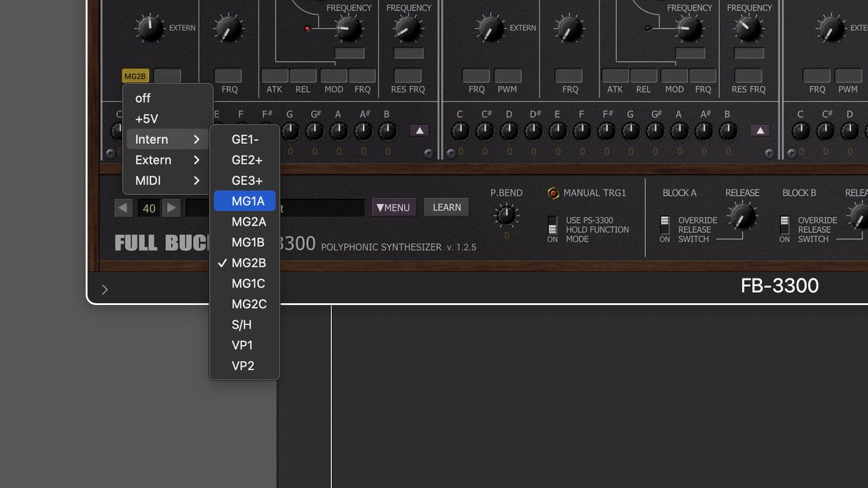Open the MOD slot in the middle section

tap(674, 76)
